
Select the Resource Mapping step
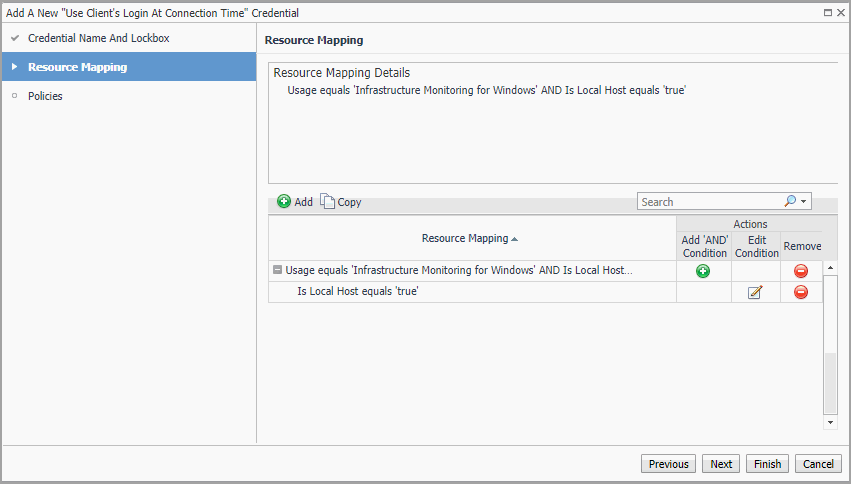pos(77,67)
